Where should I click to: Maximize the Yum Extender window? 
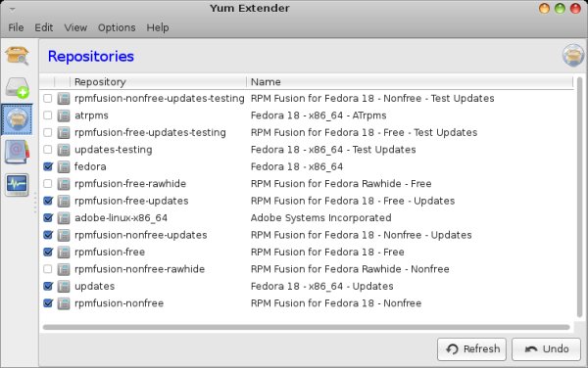[560, 8]
